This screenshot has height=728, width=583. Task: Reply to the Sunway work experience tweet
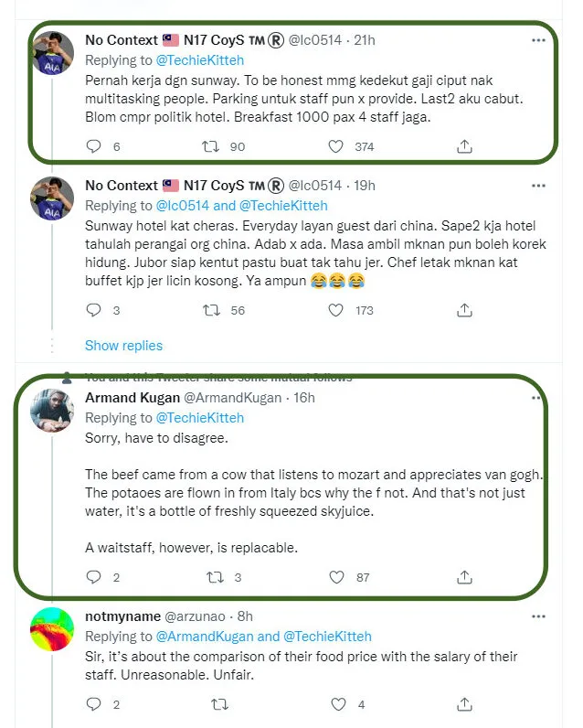(93, 146)
